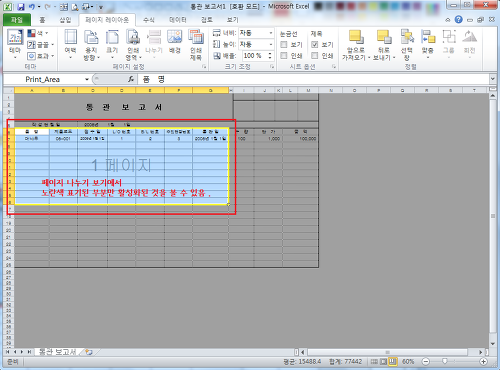Open Excel Help question mark icon
The width and height of the screenshot is (500, 370).
[459, 20]
